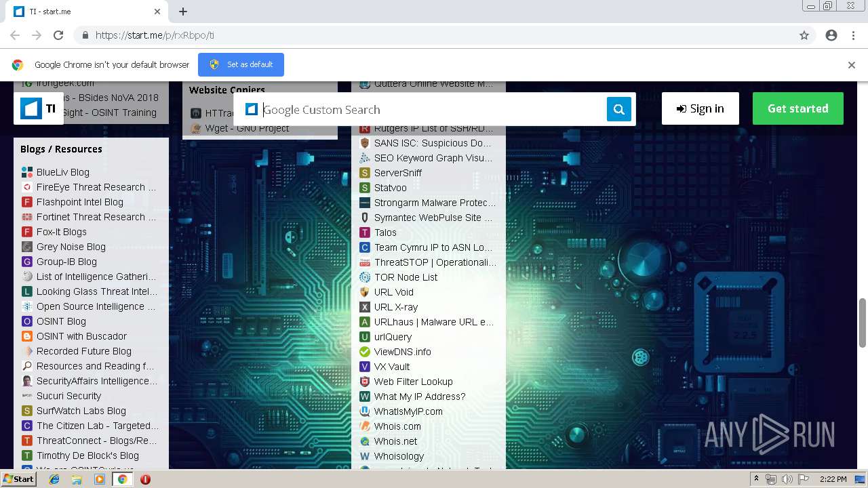The image size is (868, 488).
Task: Click the WhatIsMyIP.com favicon
Action: [365, 411]
